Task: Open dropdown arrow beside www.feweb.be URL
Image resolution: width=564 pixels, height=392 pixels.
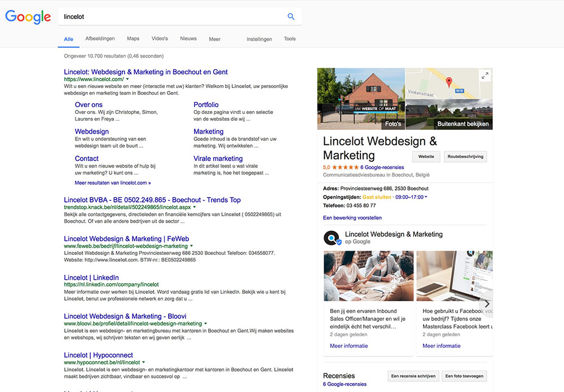Action: tap(191, 246)
